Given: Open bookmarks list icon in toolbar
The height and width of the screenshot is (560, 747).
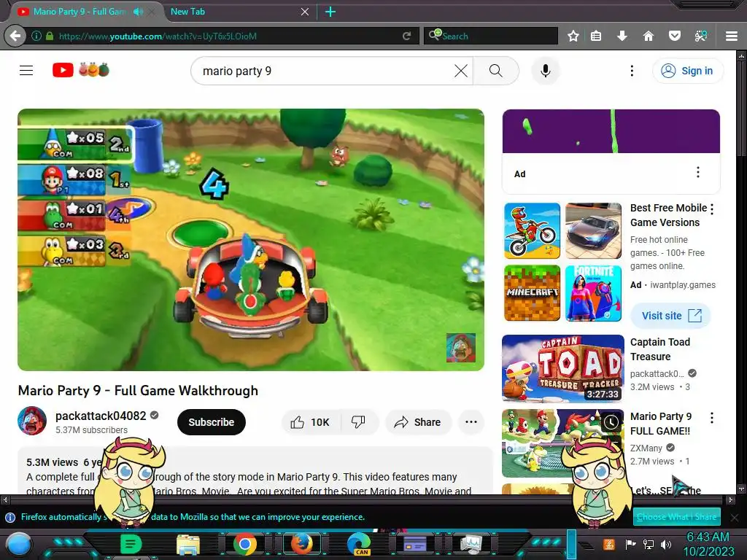Looking at the screenshot, I should coord(596,36).
